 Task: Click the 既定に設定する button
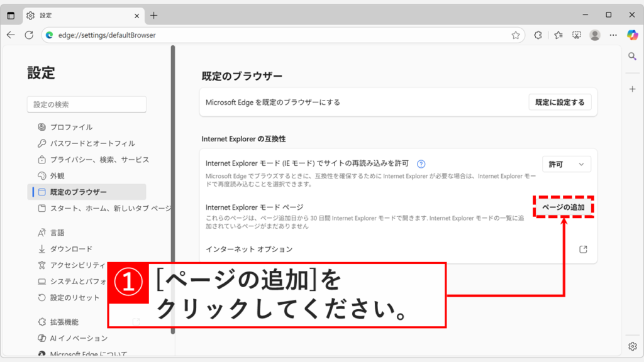[560, 102]
